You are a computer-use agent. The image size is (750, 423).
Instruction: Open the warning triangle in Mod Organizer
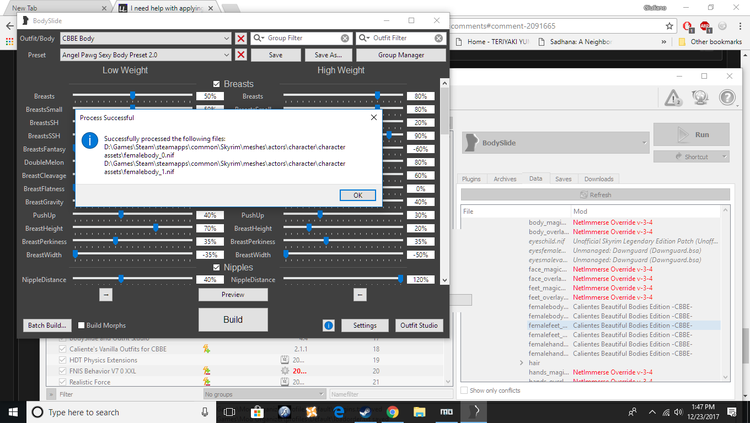[x=673, y=98]
